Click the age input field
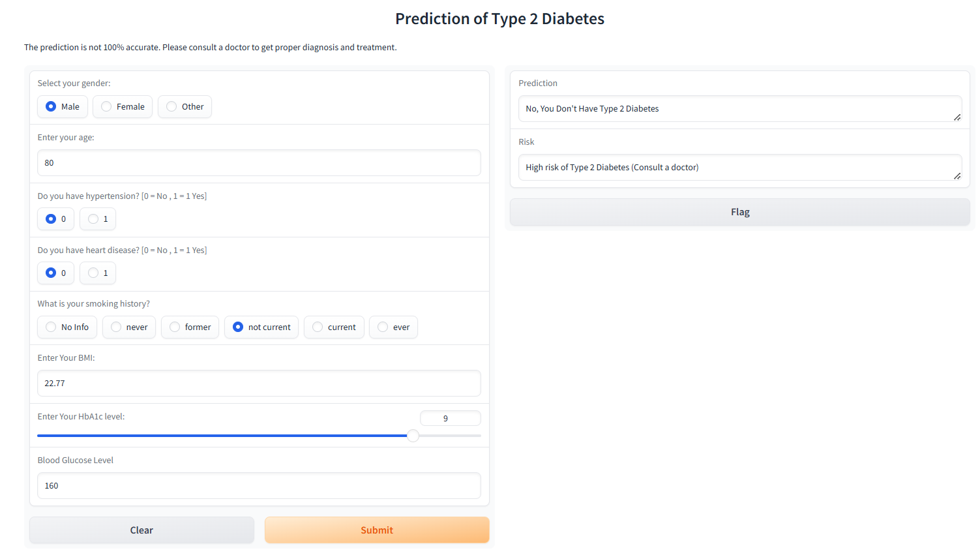The height and width of the screenshot is (559, 980). 259,163
